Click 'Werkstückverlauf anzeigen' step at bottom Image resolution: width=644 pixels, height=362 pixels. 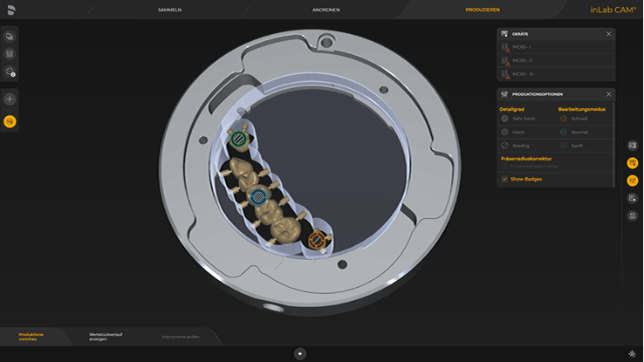pos(106,336)
